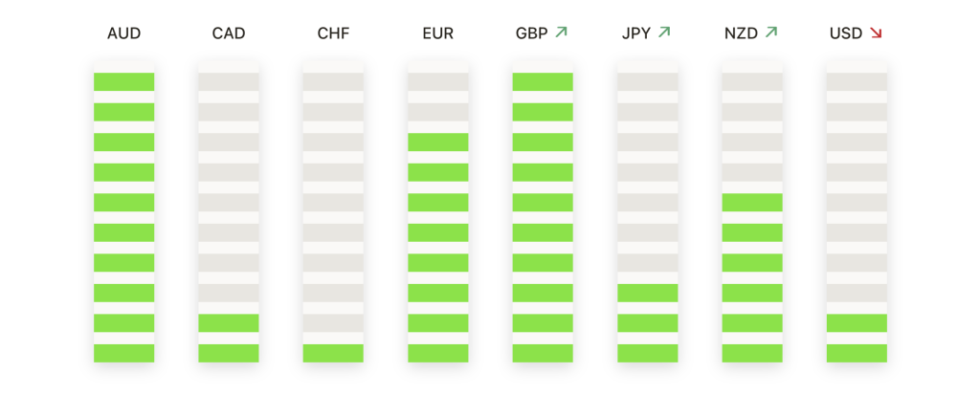Select the CAD currency label

click(229, 33)
